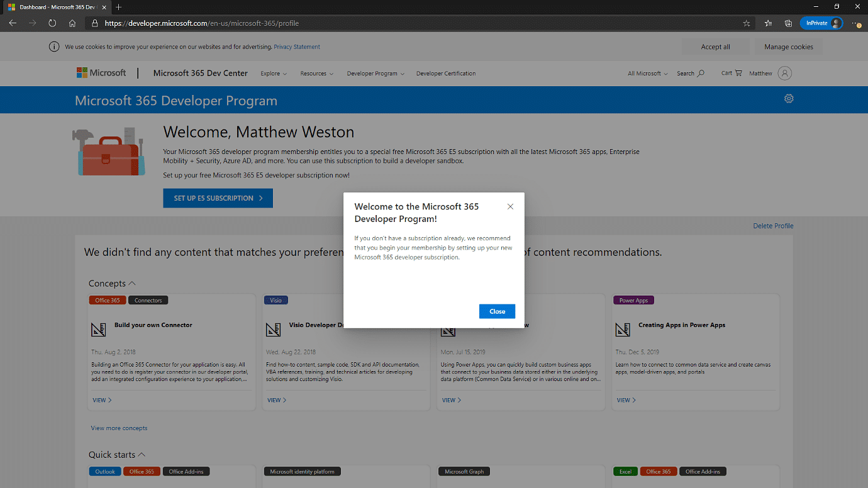
Task: Click the Excel tag in Quick starts
Action: pyautogui.click(x=626, y=471)
